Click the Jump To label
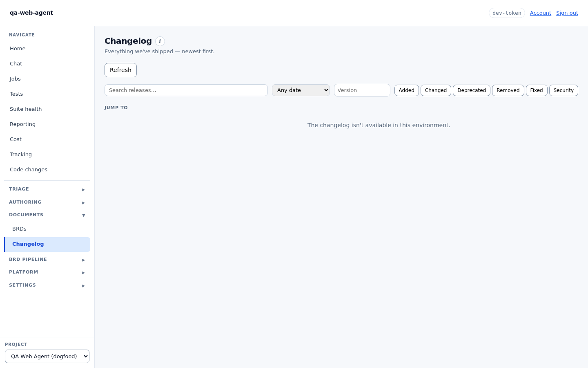Screen dimensions: 588x368 pos(116,108)
